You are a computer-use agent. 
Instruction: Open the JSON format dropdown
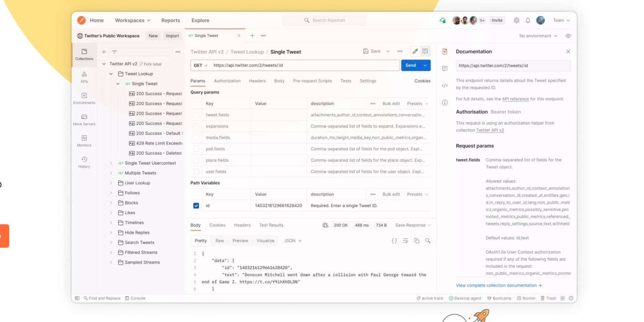coord(293,241)
